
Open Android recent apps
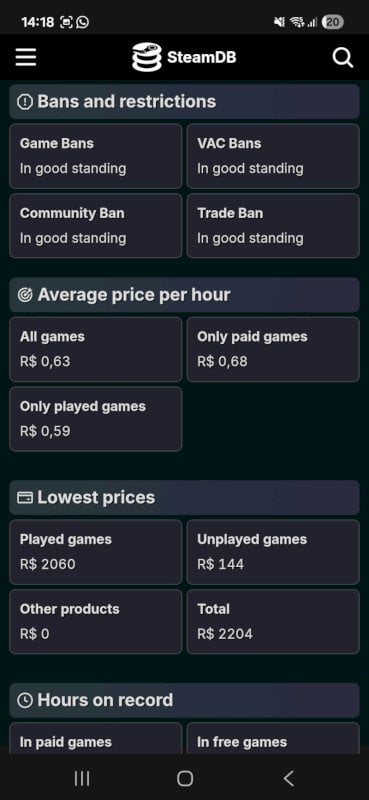coord(82,778)
